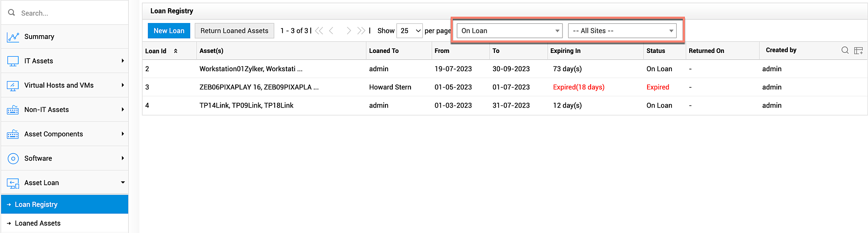Image resolution: width=868 pixels, height=233 pixels.
Task: Open the table search magnifier icon
Action: tap(845, 50)
